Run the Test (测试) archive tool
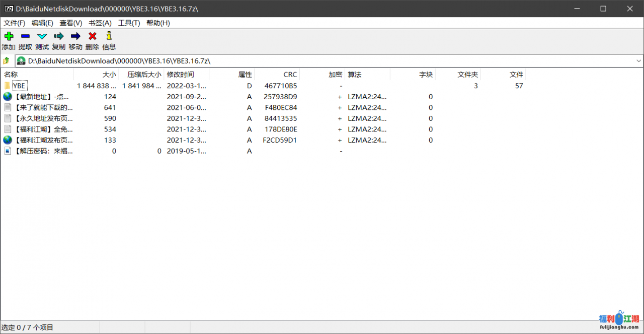Image resolution: width=644 pixels, height=334 pixels. (x=42, y=36)
